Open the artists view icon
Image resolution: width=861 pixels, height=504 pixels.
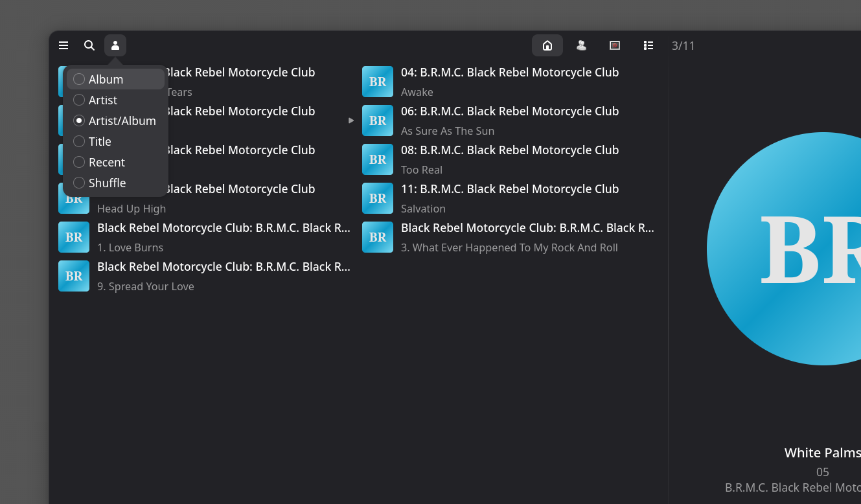581,45
